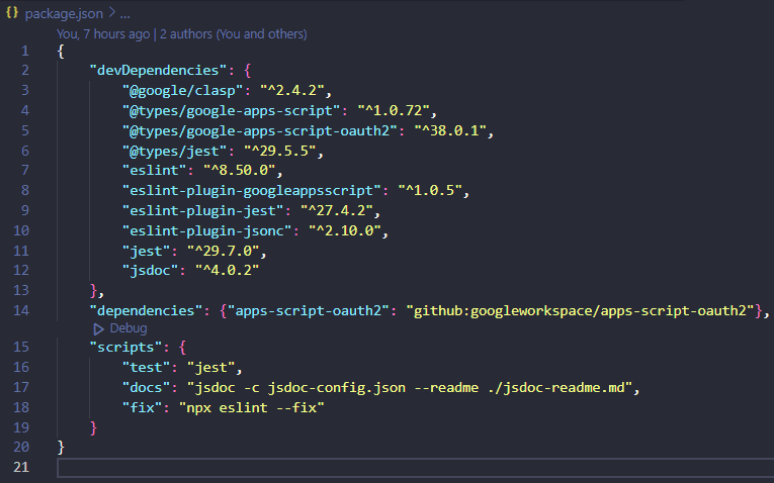Click line number 1 in the gutter
The width and height of the screenshot is (774, 483).
[x=25, y=51]
